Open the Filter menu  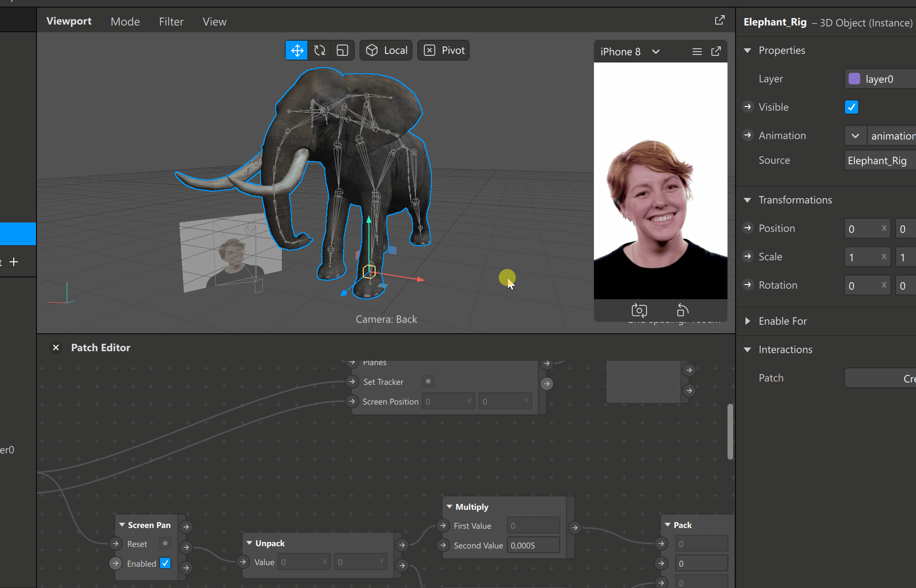coord(171,21)
